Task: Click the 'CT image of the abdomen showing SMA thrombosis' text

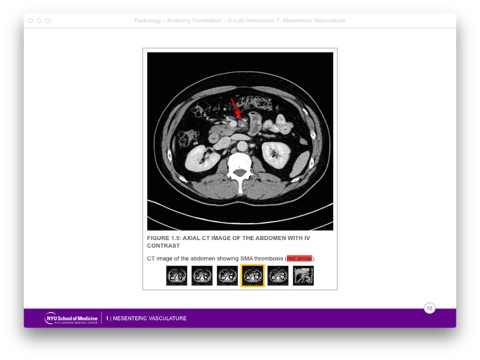Action: point(215,258)
